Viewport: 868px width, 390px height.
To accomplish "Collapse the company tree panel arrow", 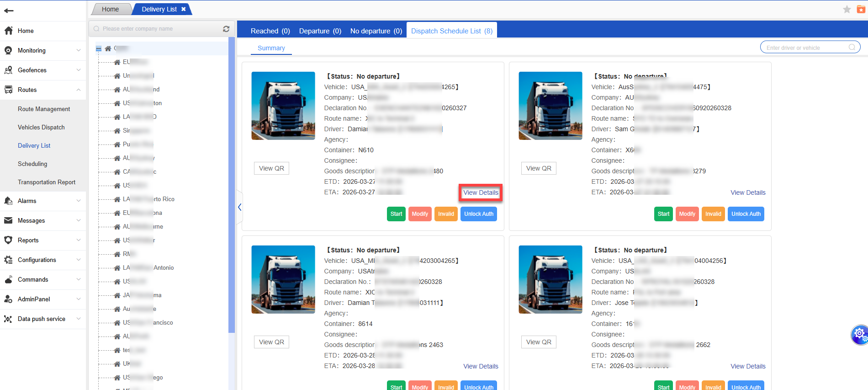I will (x=239, y=207).
